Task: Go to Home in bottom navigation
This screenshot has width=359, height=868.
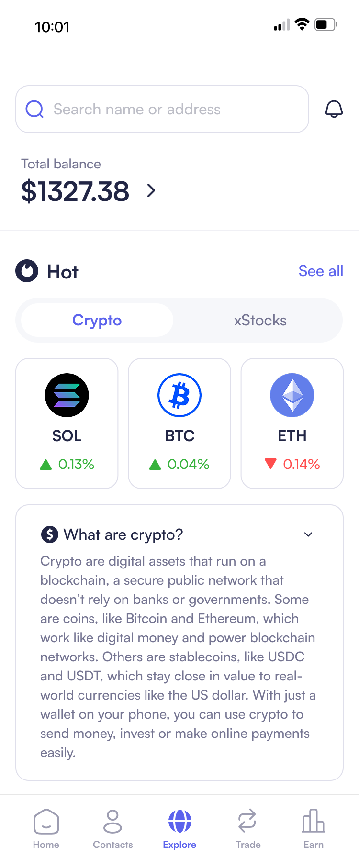Action: point(46,829)
